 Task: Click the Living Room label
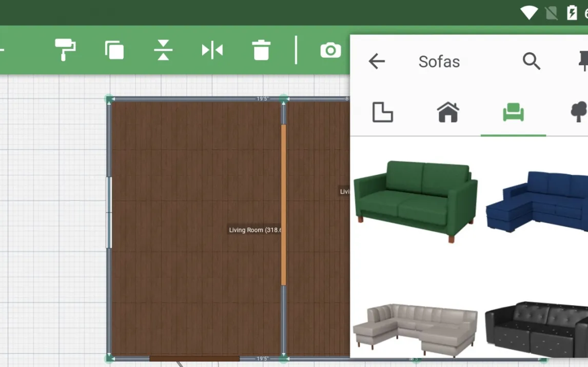pyautogui.click(x=254, y=230)
